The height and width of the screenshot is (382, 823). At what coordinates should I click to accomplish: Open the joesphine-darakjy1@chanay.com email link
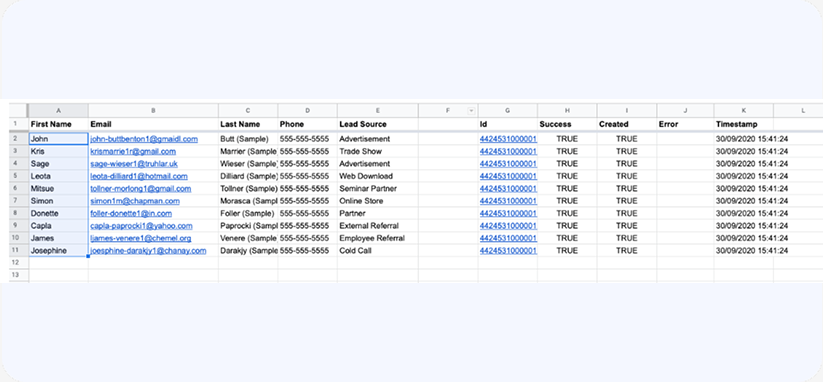[148, 251]
